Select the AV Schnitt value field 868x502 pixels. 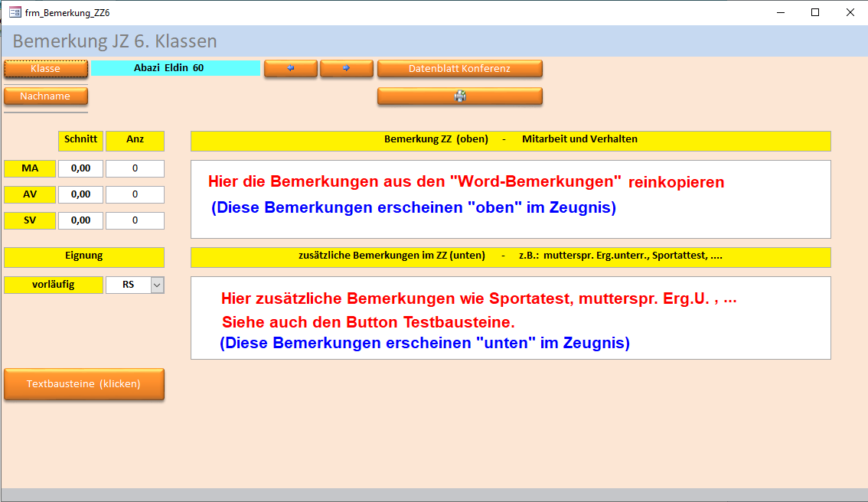click(80, 194)
